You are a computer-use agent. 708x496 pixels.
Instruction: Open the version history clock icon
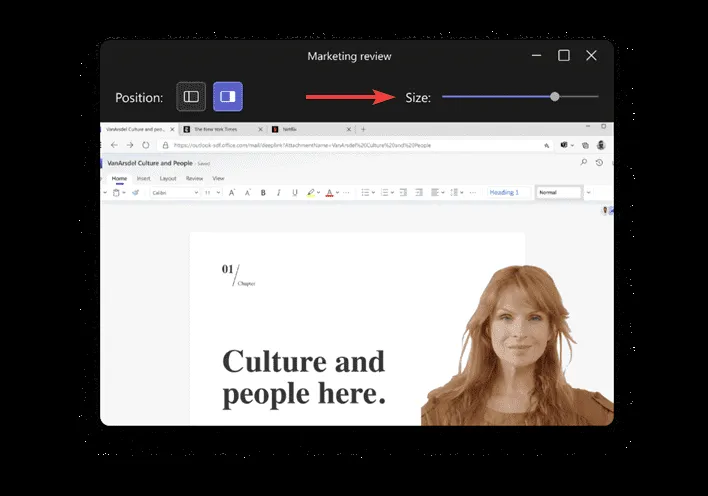pyautogui.click(x=598, y=162)
